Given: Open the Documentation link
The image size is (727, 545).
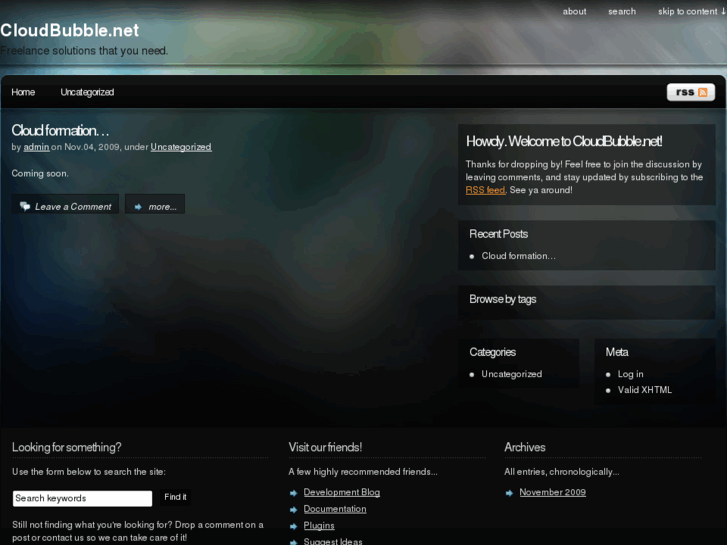Looking at the screenshot, I should point(335,509).
